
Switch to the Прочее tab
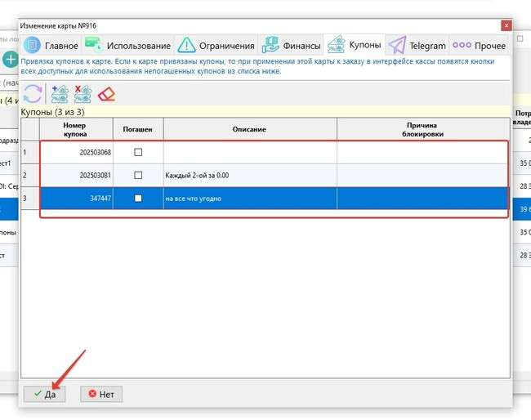(479, 45)
